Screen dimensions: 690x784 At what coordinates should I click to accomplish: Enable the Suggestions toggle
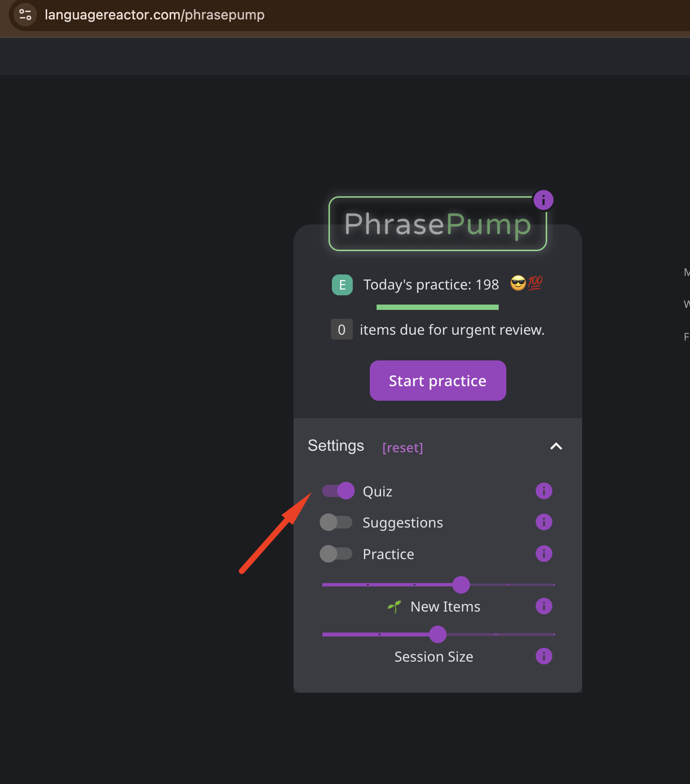click(x=336, y=522)
